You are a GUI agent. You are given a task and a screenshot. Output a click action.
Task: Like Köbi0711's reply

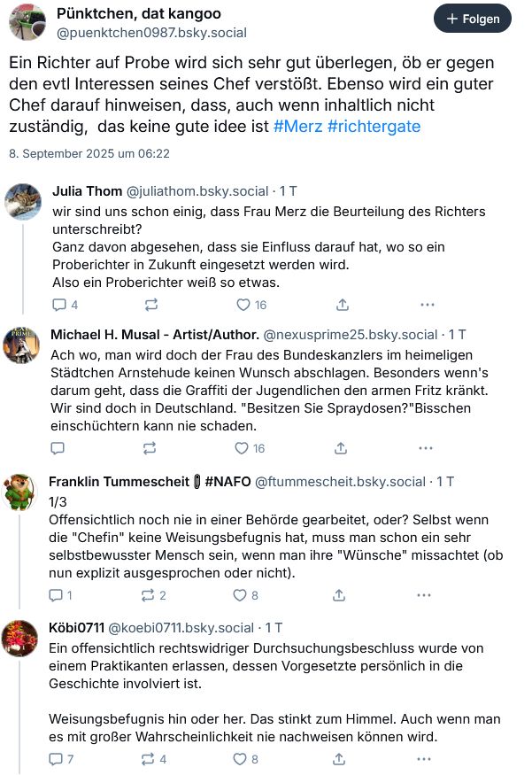(x=243, y=759)
